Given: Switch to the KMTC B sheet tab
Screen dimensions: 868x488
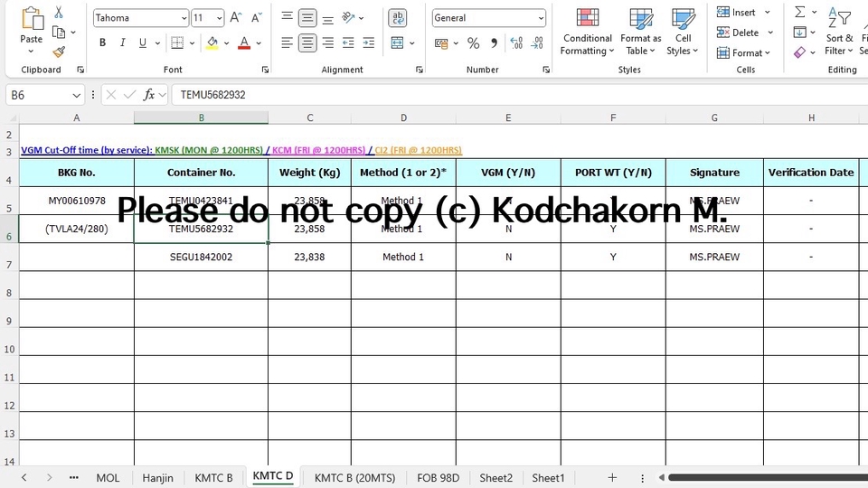Looking at the screenshot, I should 213,478.
